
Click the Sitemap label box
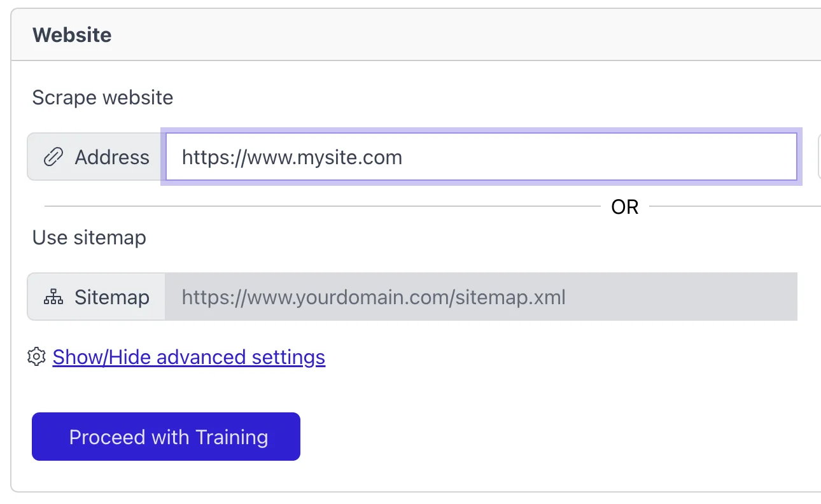[95, 297]
